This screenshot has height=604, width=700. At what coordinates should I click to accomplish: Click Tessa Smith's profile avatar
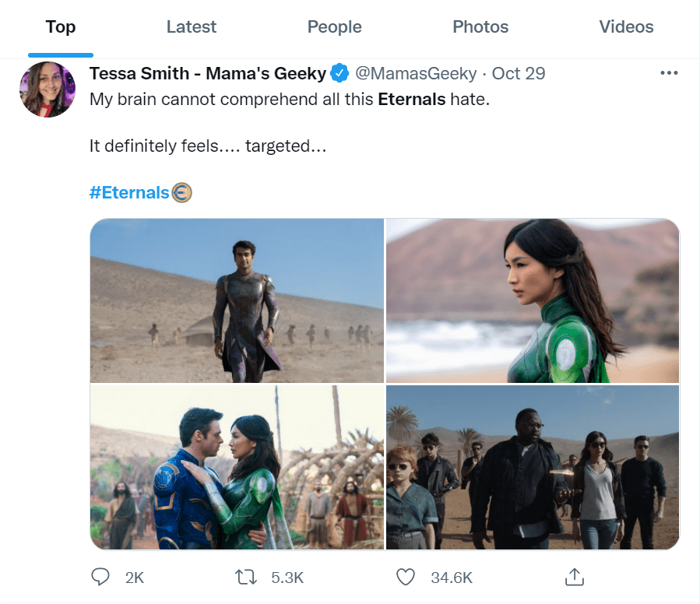click(47, 90)
